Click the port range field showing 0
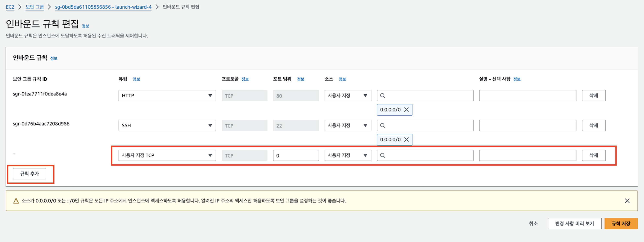Image resolution: width=644 pixels, height=242 pixels. [x=296, y=156]
